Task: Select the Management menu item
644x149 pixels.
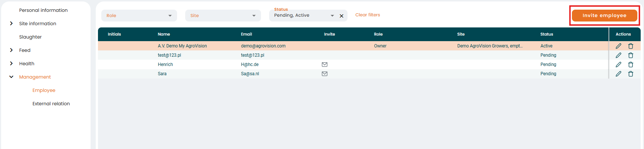Action: (35, 77)
